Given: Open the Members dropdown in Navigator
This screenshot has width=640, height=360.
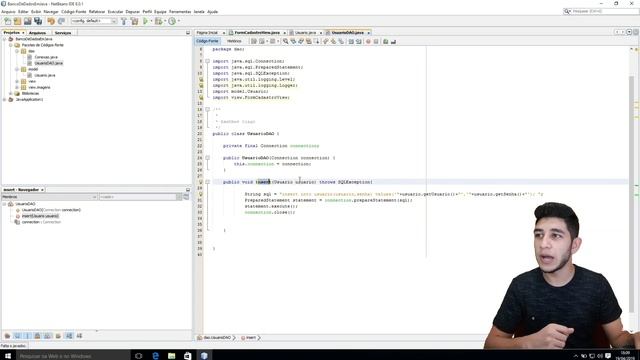Looking at the screenshot, I should [x=49, y=197].
